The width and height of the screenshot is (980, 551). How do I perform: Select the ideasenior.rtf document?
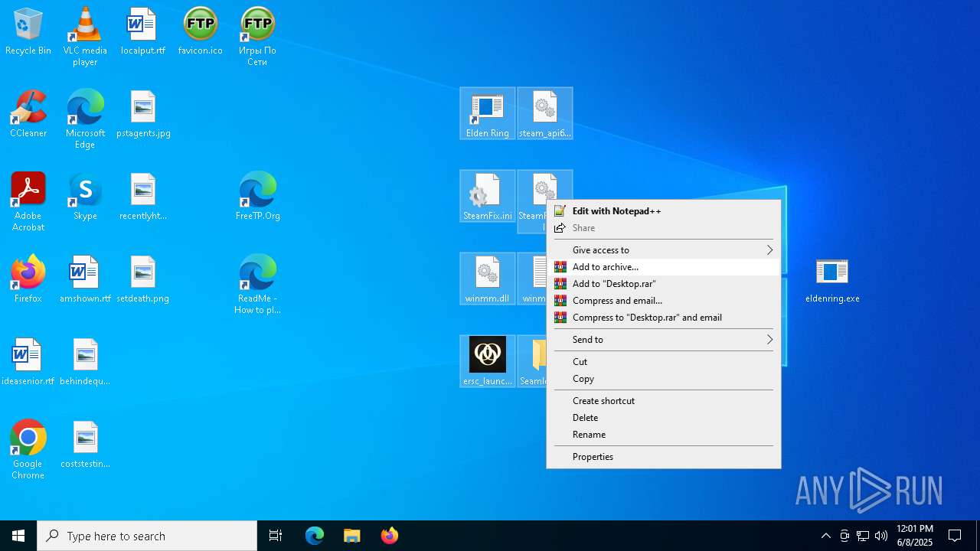tap(28, 363)
